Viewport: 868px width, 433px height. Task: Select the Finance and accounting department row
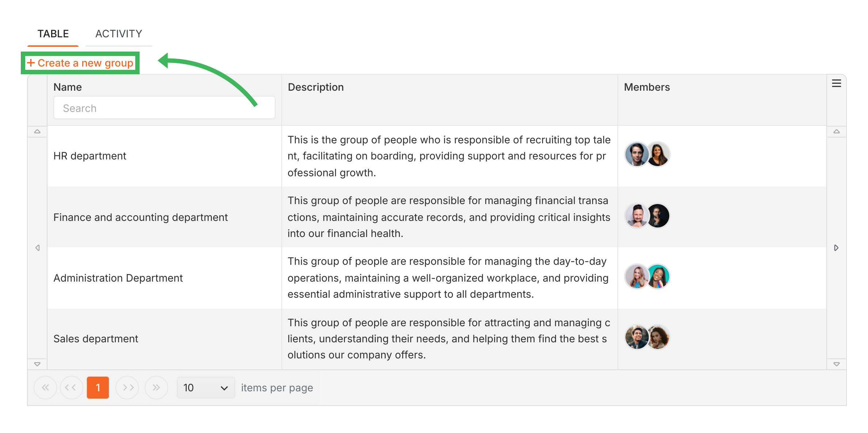141,217
